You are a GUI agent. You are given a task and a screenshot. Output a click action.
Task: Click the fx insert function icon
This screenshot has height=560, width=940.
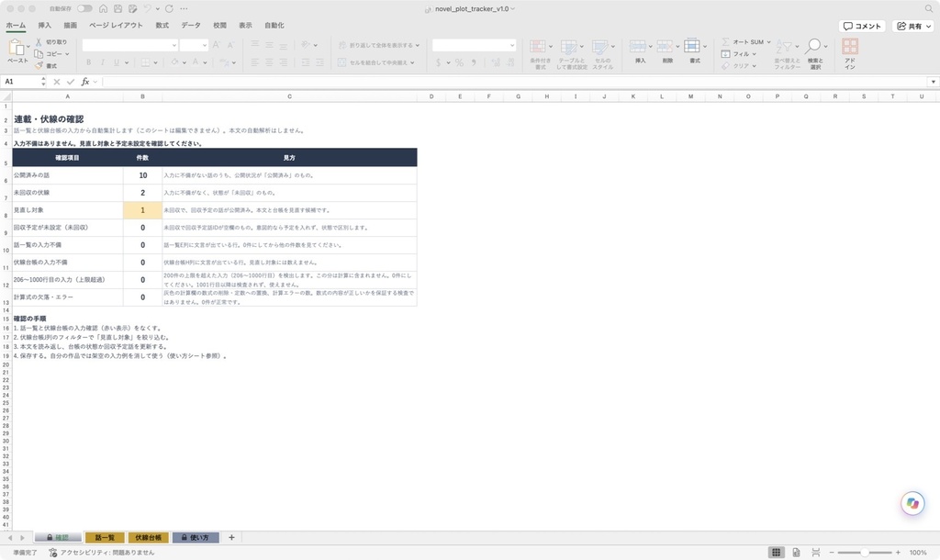coord(85,82)
